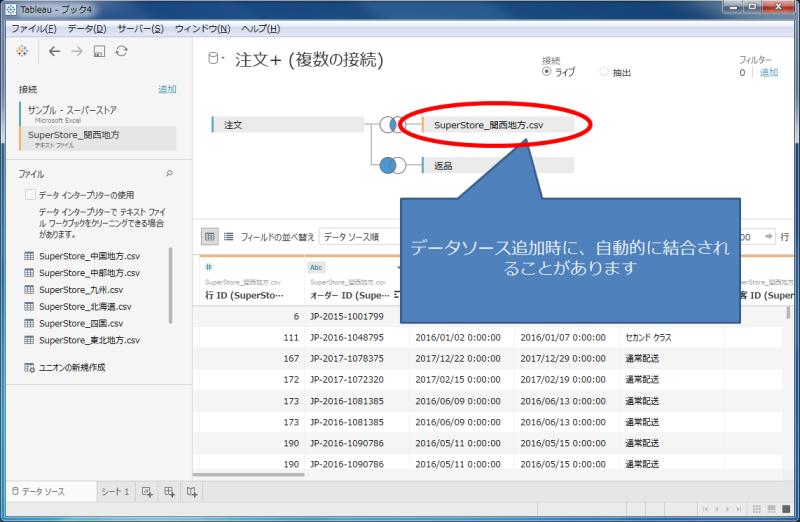Click ユニオンの新規作成 entry

(72, 367)
